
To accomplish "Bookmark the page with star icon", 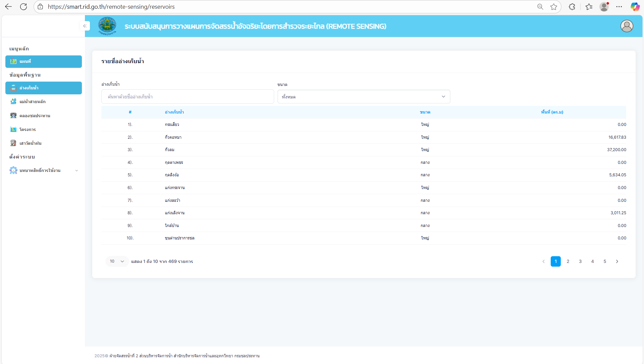I will pos(554,7).
